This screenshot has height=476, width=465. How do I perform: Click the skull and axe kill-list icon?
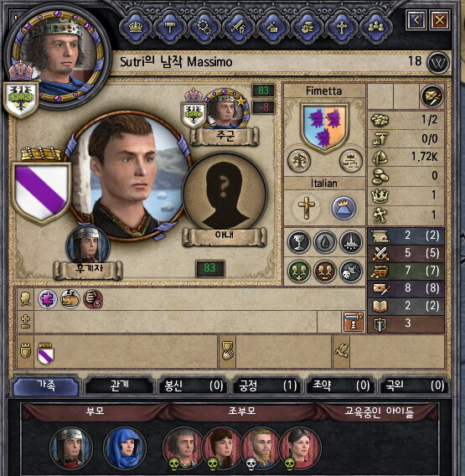351,271
